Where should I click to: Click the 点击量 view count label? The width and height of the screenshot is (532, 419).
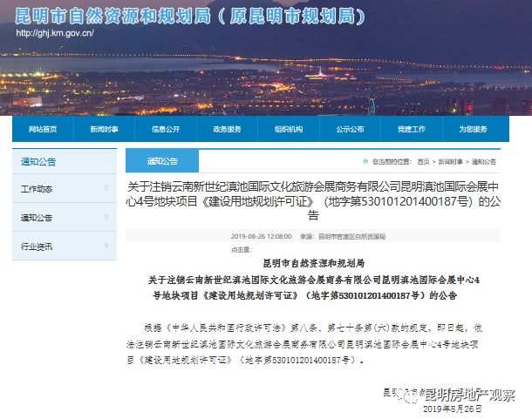coord(242,250)
